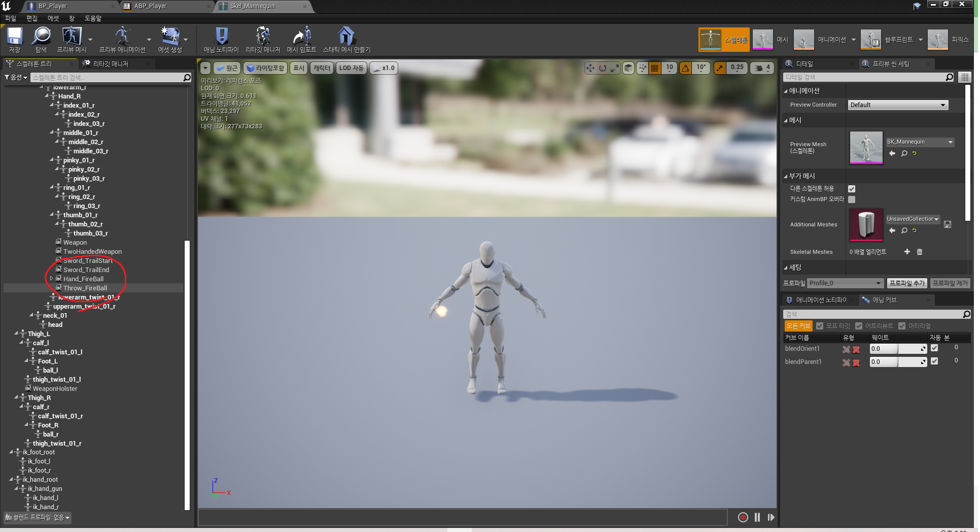Save the UnsavedCollection with the disk icon

click(x=948, y=224)
